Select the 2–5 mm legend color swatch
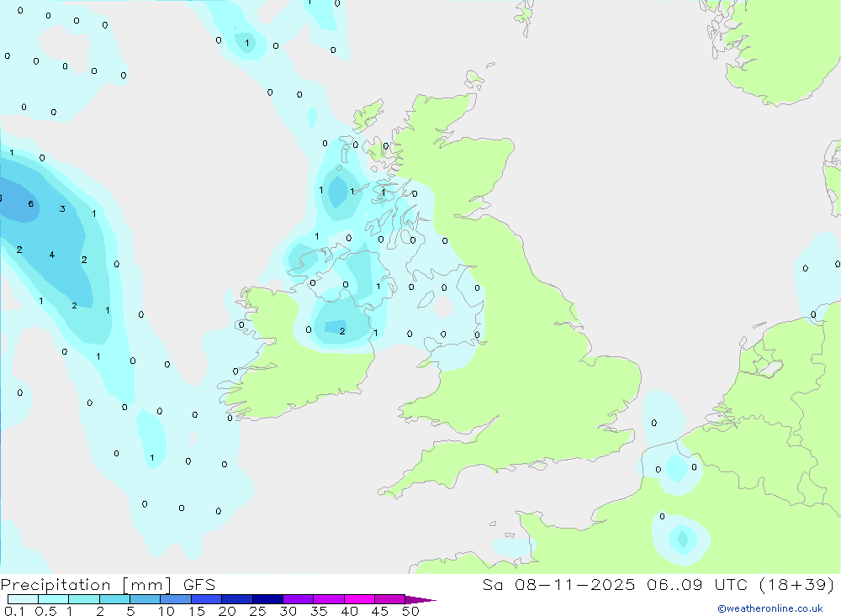This screenshot has width=841, height=616. tap(114, 599)
